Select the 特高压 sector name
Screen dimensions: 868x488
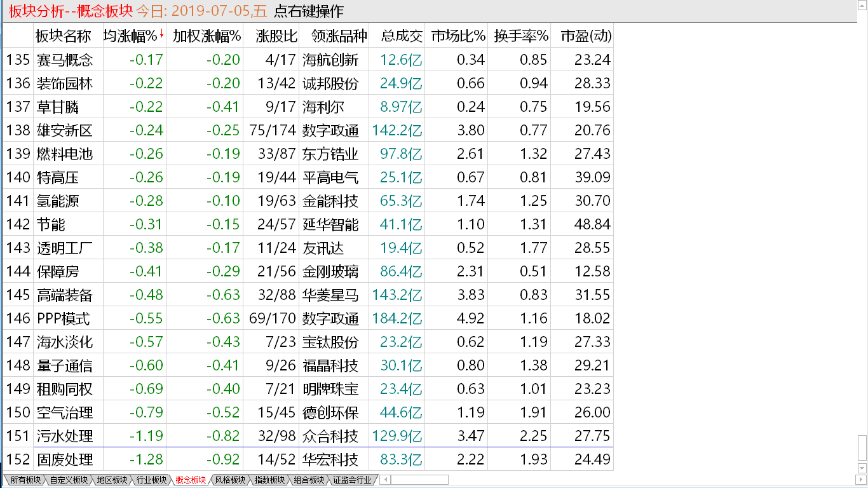[x=58, y=177]
